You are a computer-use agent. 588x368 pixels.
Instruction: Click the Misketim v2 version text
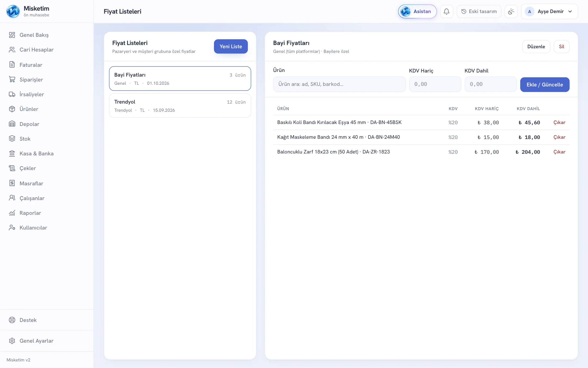point(19,360)
